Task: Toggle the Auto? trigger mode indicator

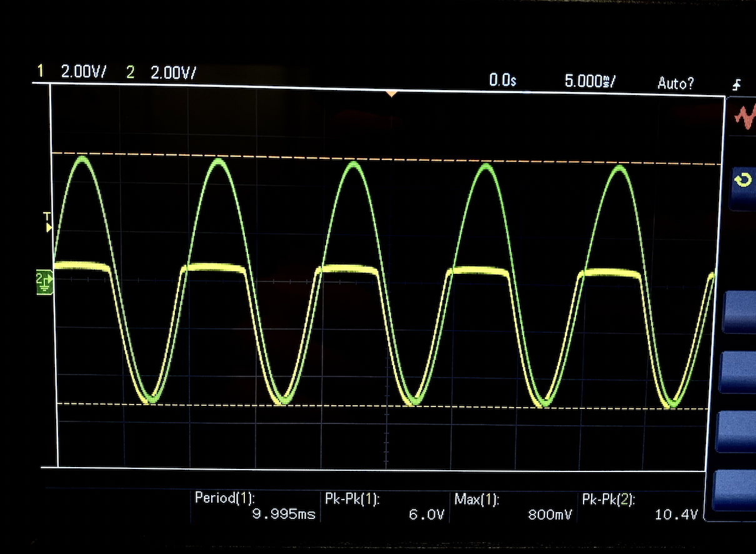Action: point(675,82)
